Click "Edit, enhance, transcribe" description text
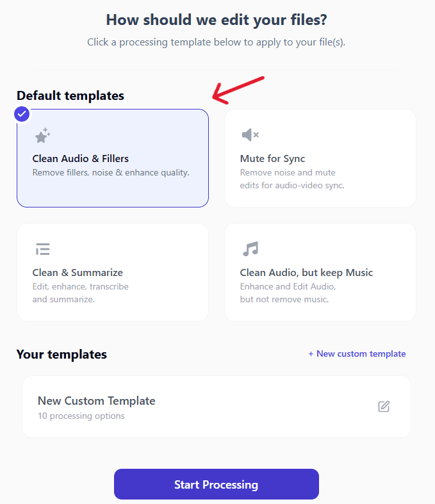This screenshot has width=435, height=504. pyautogui.click(x=80, y=286)
